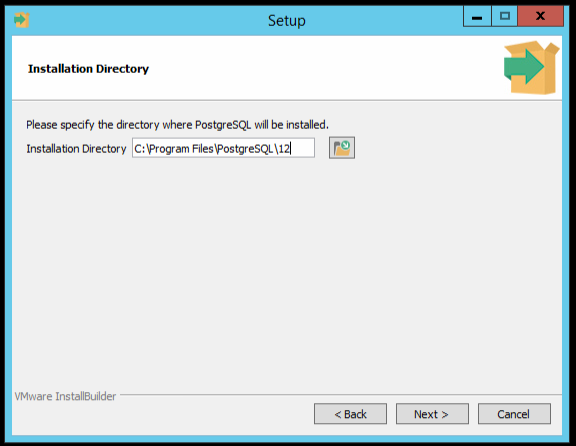Click the blank space after '12' in the directory field
Viewport: 576px width, 446px height.
303,148
